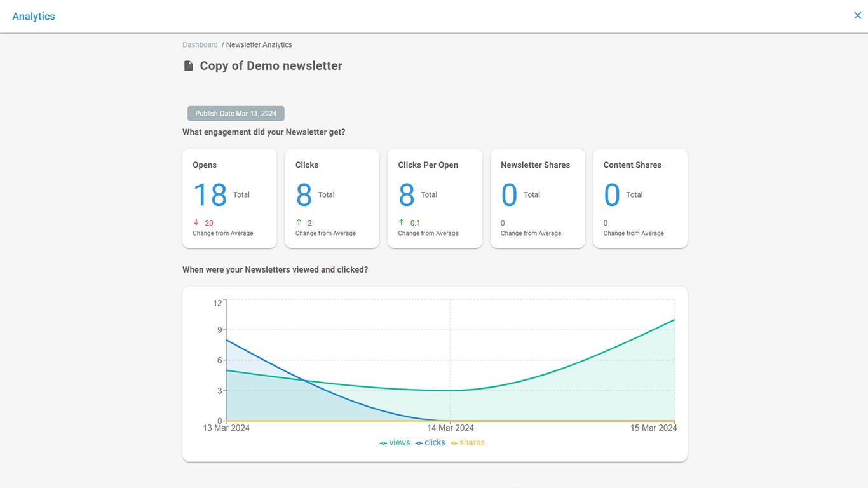
Task: Select the Newsletter Shares card
Action: (538, 198)
